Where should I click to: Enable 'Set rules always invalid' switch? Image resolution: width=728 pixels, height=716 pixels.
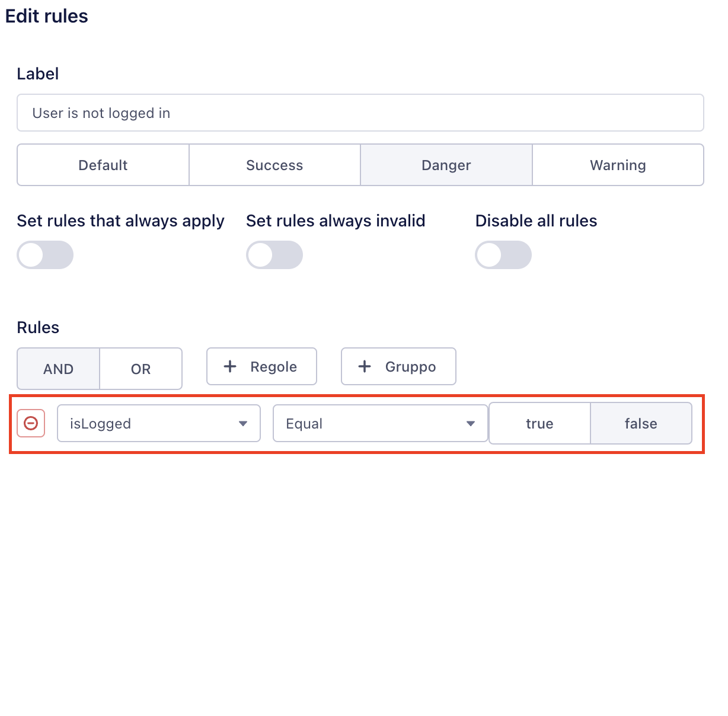pyautogui.click(x=274, y=255)
